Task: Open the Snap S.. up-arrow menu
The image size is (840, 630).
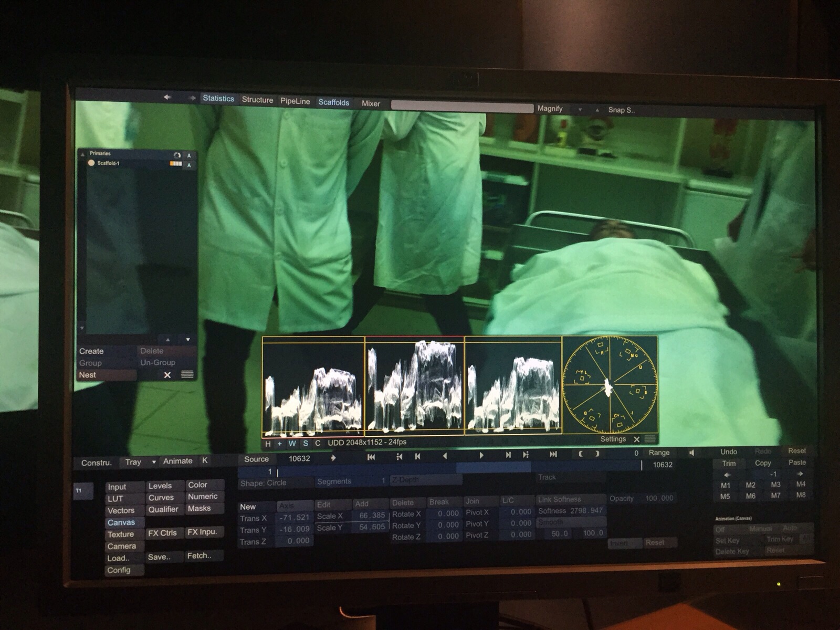Action: (597, 110)
